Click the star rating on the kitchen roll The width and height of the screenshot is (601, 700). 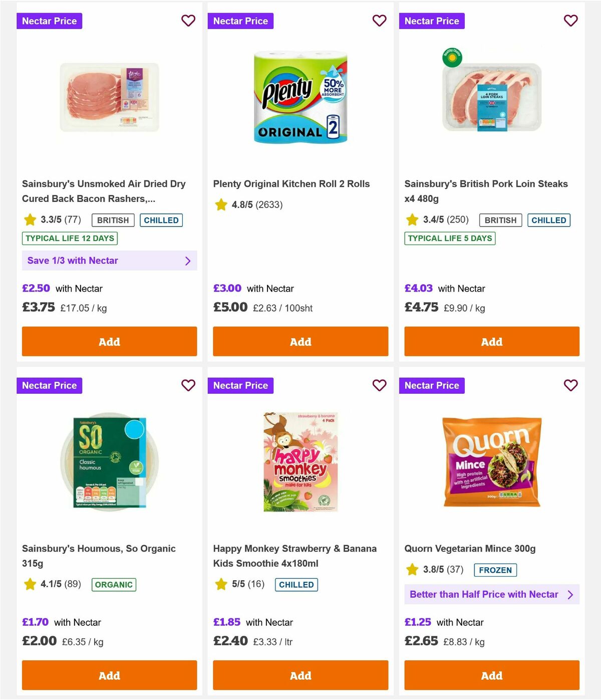click(x=221, y=204)
